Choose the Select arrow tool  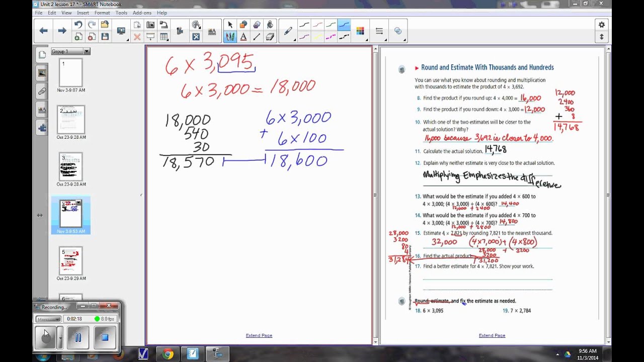point(230,24)
